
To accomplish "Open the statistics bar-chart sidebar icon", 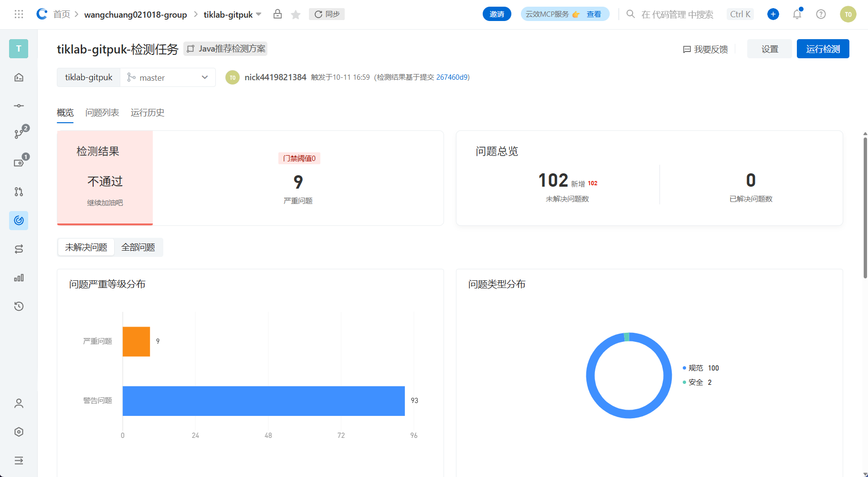I will coord(18,277).
